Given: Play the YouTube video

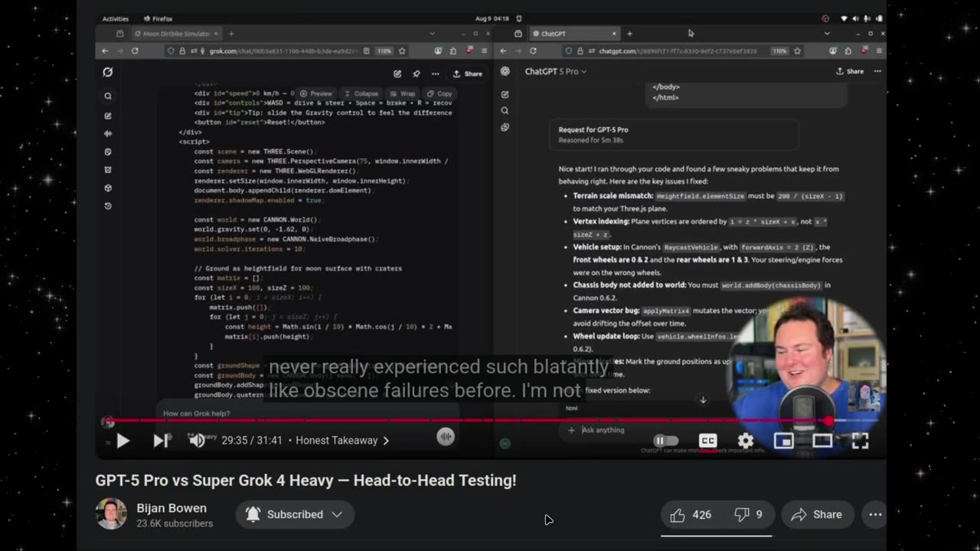Looking at the screenshot, I should pos(122,441).
